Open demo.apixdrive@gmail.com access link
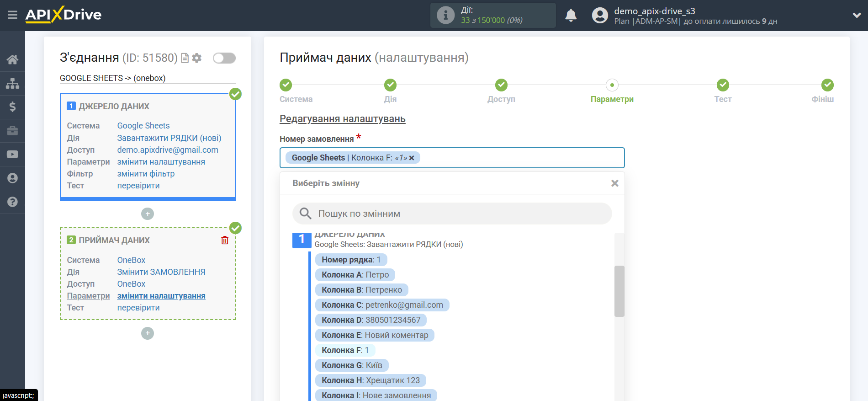Viewport: 868px width, 401px height. point(168,150)
